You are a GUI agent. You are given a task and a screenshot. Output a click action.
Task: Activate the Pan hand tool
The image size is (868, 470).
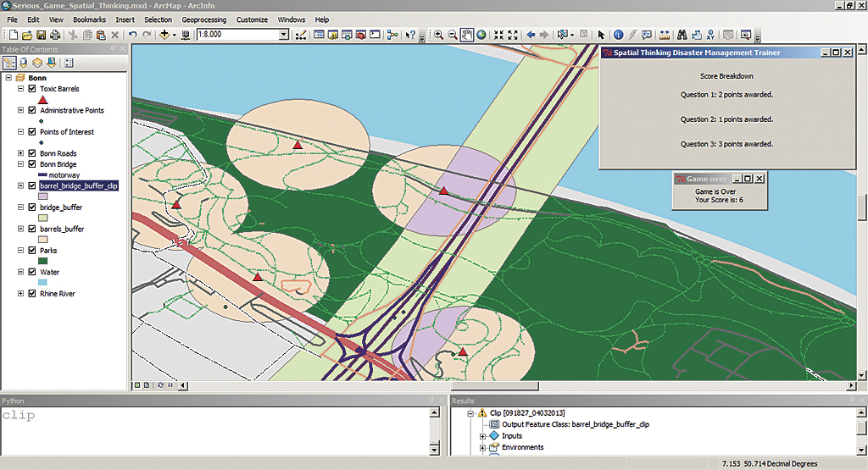(466, 36)
